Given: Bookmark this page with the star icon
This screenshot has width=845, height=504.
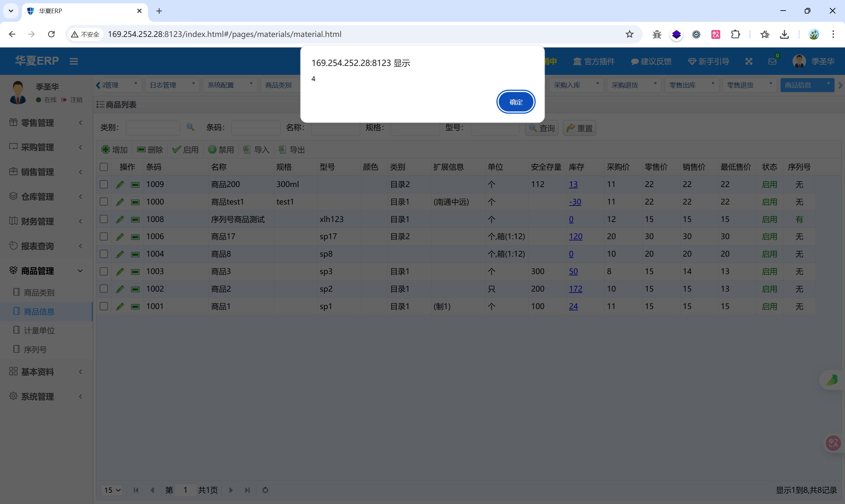Looking at the screenshot, I should pyautogui.click(x=629, y=34).
